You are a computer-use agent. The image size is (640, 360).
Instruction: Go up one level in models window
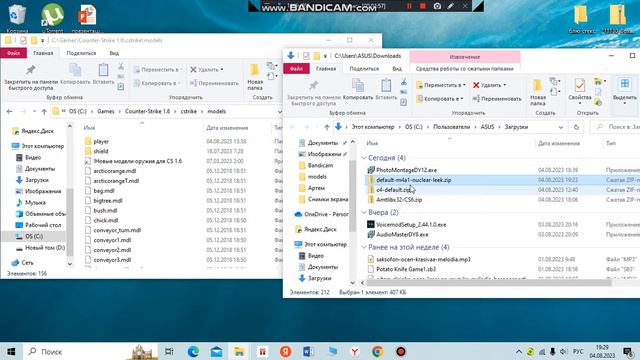coord(44,111)
